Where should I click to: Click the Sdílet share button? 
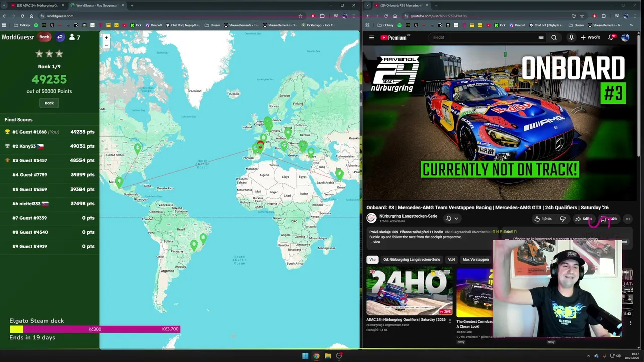[x=584, y=219]
